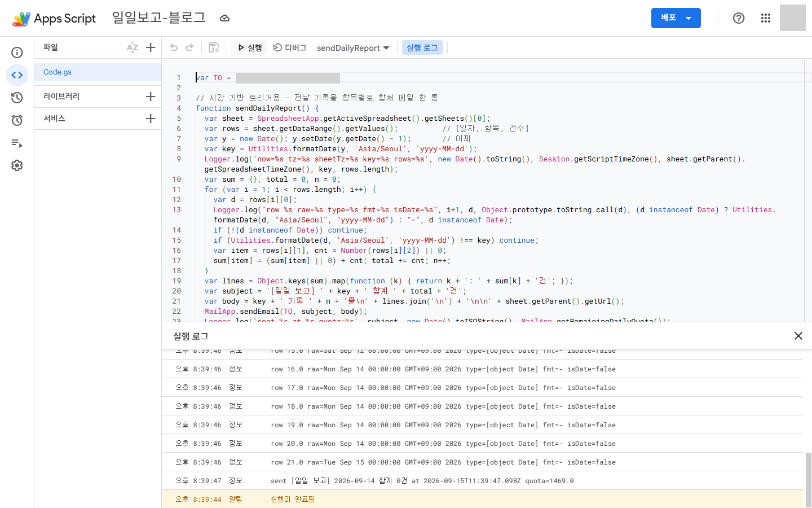
Task: Add a service with the plus icon
Action: [151, 119]
